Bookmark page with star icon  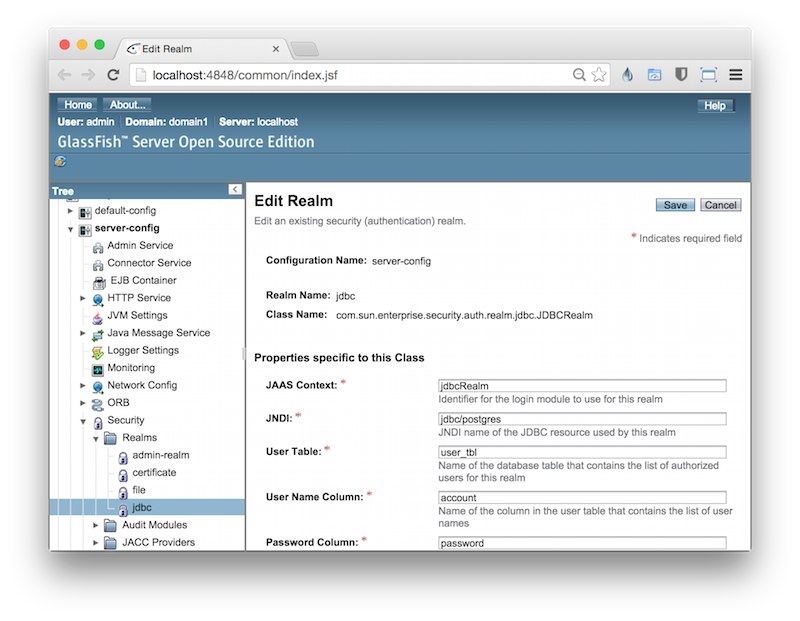[599, 74]
